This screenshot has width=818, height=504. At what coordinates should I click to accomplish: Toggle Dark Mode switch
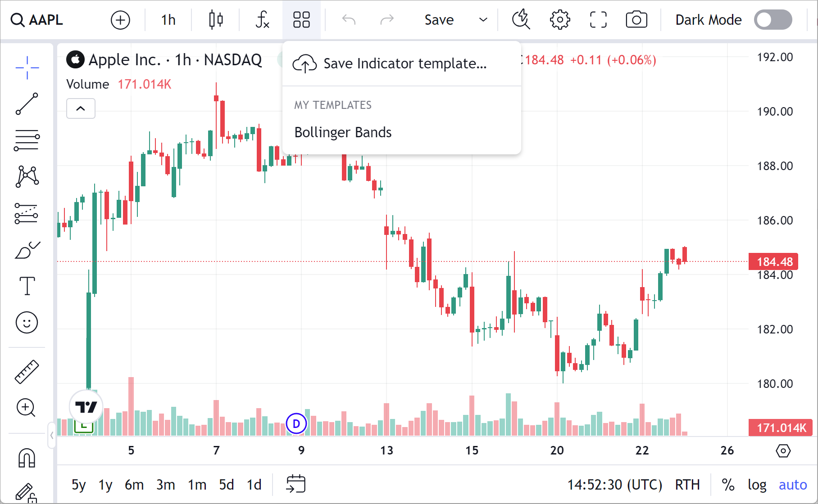click(773, 19)
